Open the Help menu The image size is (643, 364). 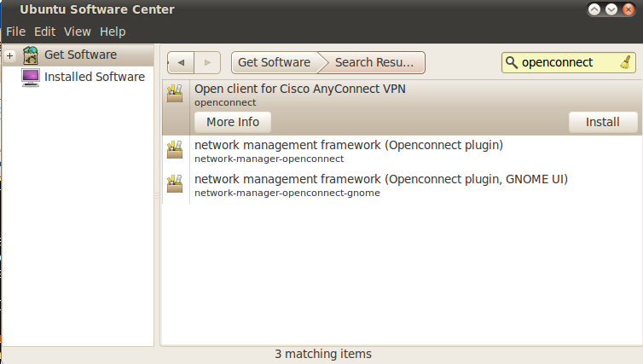(113, 32)
